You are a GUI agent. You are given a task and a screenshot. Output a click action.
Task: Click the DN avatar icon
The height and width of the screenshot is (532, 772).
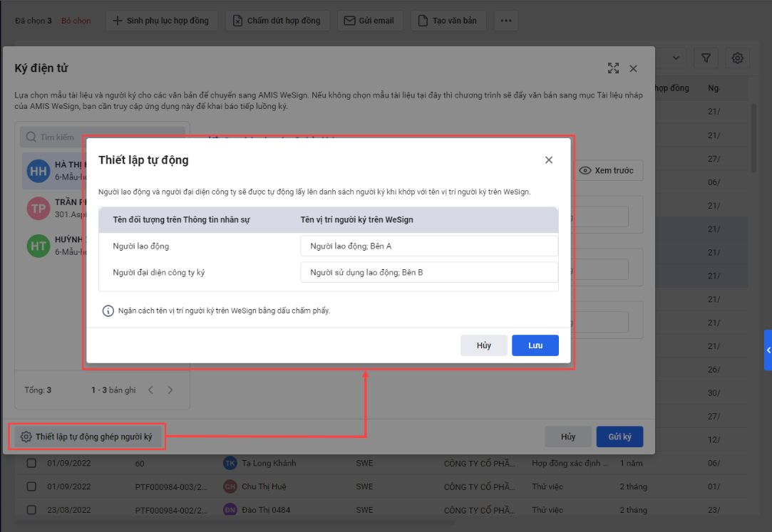[x=230, y=510]
